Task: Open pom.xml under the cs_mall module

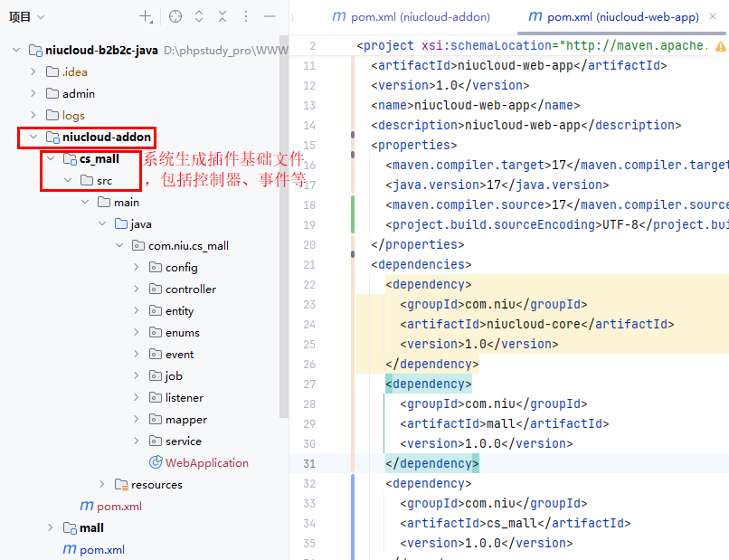Action: pyautogui.click(x=118, y=506)
